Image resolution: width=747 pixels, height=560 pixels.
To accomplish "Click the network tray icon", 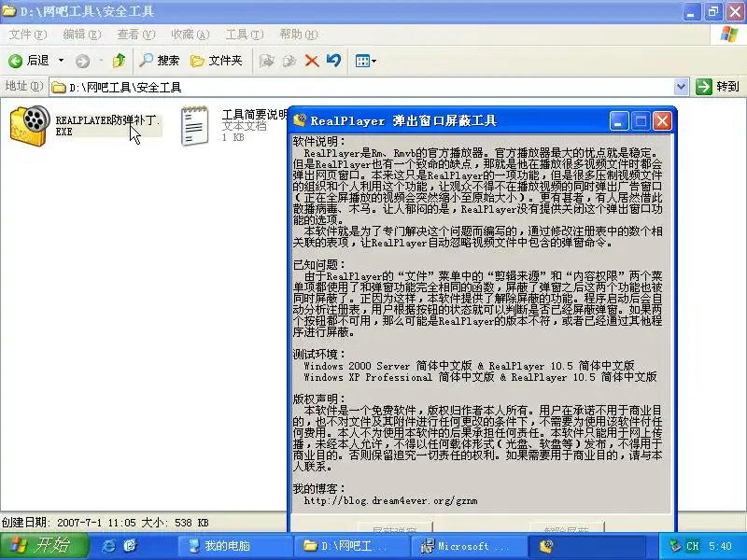I will [x=674, y=546].
